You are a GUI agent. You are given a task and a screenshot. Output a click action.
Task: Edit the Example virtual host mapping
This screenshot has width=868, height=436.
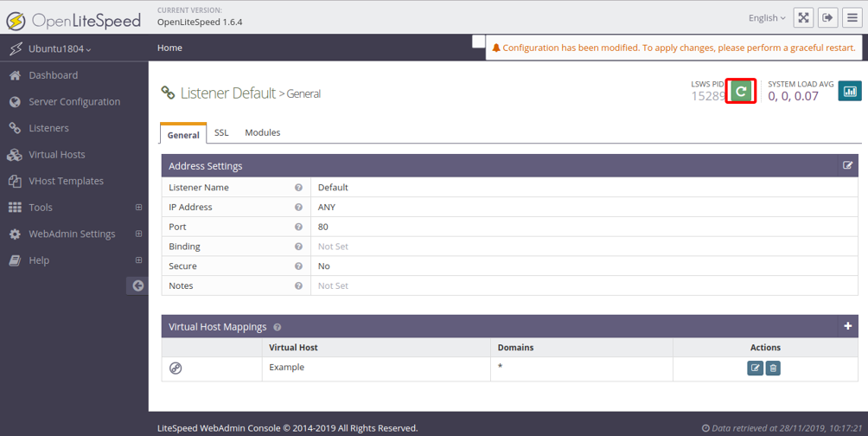coord(755,368)
